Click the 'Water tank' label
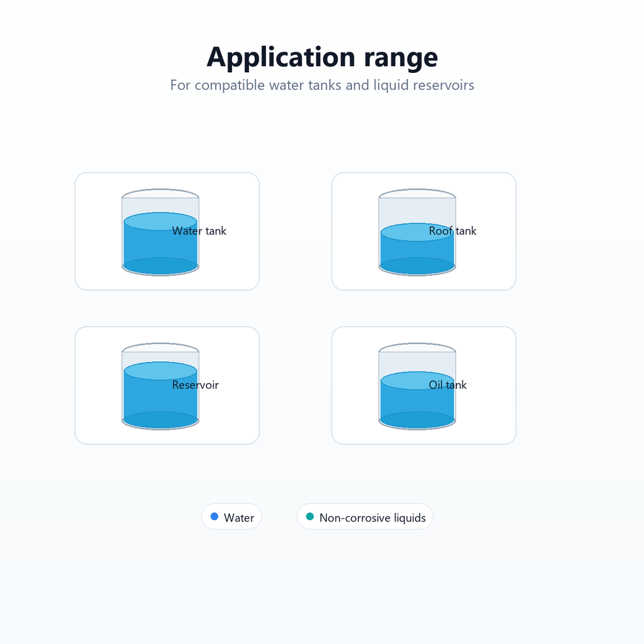 click(x=199, y=231)
